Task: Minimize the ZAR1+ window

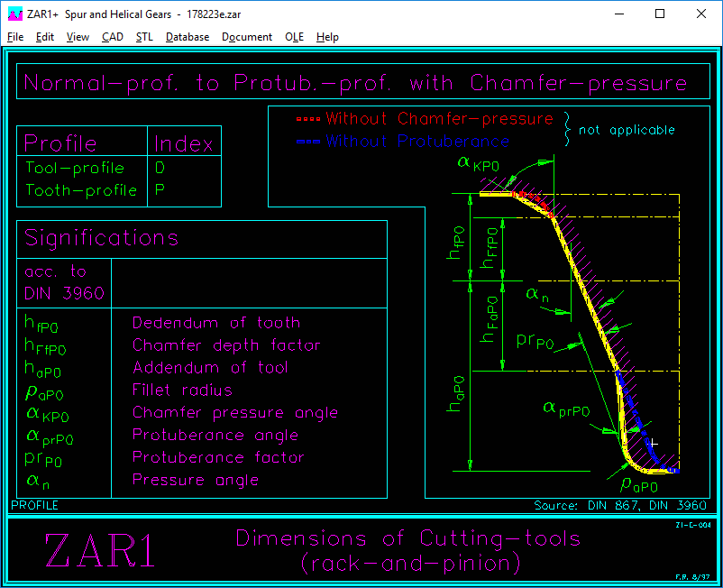Action: (619, 14)
